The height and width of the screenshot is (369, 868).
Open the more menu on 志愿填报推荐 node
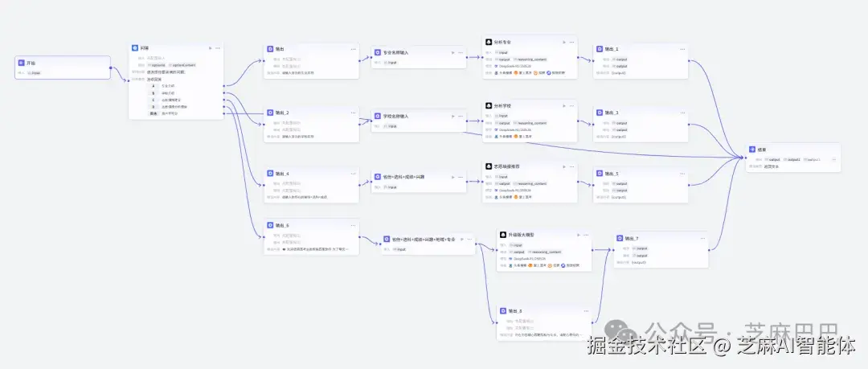(572, 166)
